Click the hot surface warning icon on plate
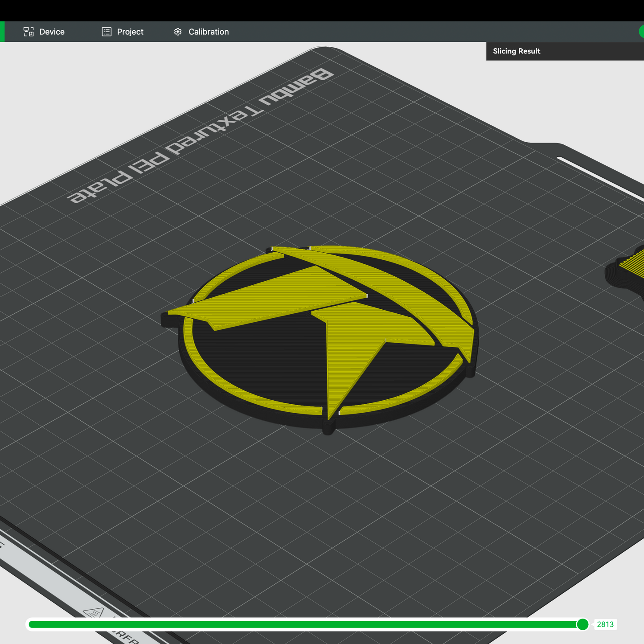The height and width of the screenshot is (644, 644). [x=94, y=613]
